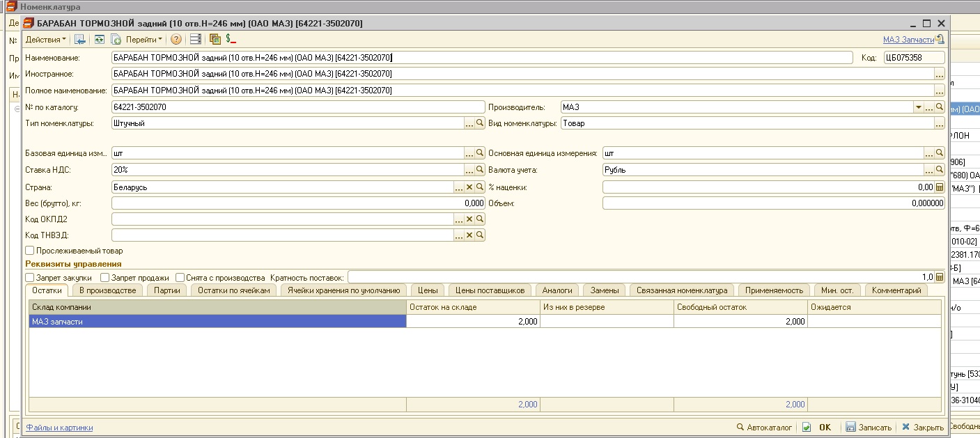The height and width of the screenshot is (438, 980).
Task: Check Снята с производства checkbox
Action: pos(180,277)
